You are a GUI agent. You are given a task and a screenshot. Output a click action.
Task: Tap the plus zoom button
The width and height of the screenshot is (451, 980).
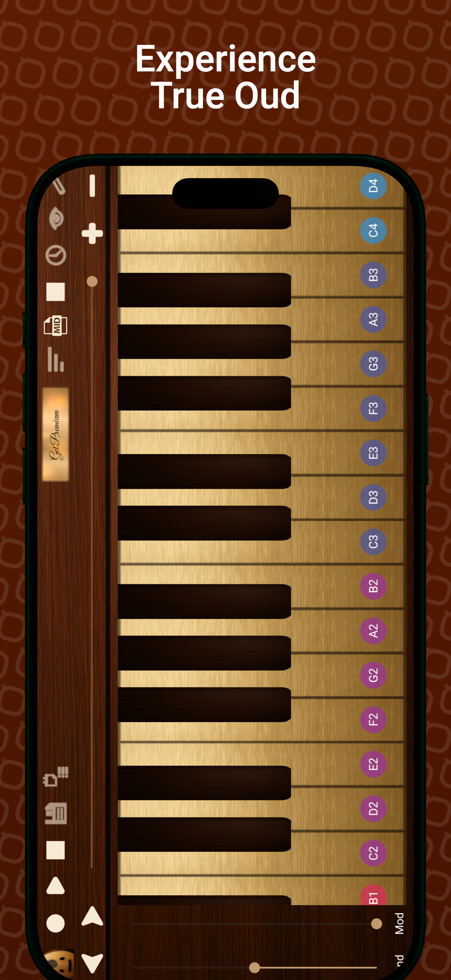tap(92, 233)
